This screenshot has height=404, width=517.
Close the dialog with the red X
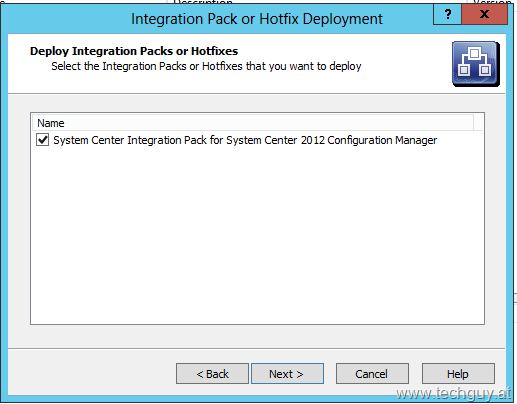tap(485, 14)
